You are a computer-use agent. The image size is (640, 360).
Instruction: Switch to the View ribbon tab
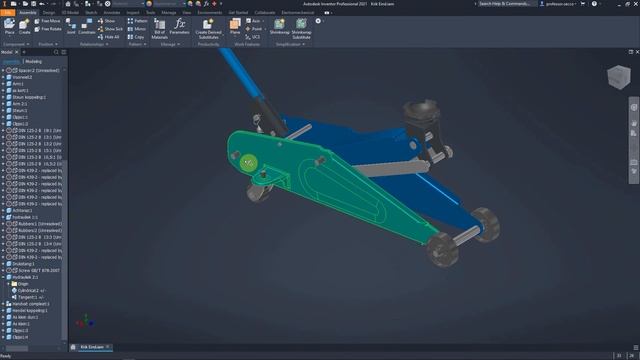click(187, 13)
